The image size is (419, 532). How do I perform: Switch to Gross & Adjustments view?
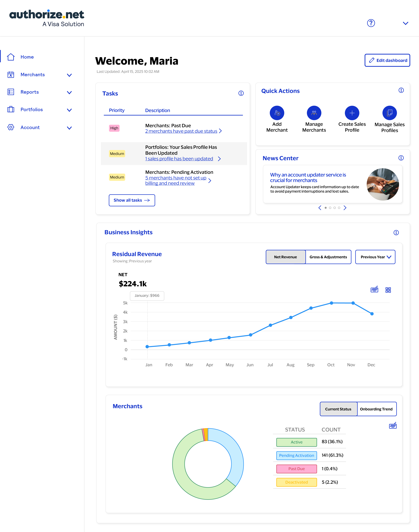pyautogui.click(x=328, y=257)
